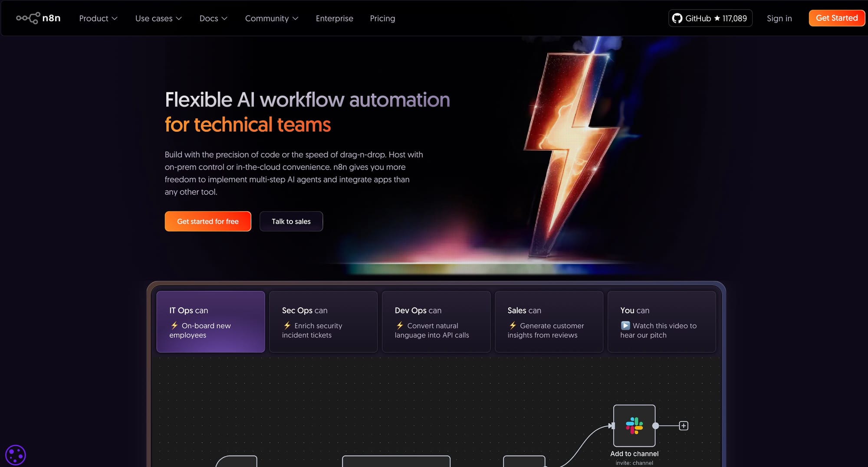The image size is (868, 467).
Task: Go to the Enterprise page
Action: pos(334,18)
